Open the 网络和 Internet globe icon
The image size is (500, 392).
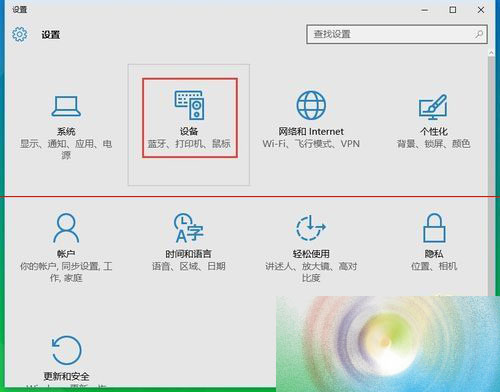(311, 105)
